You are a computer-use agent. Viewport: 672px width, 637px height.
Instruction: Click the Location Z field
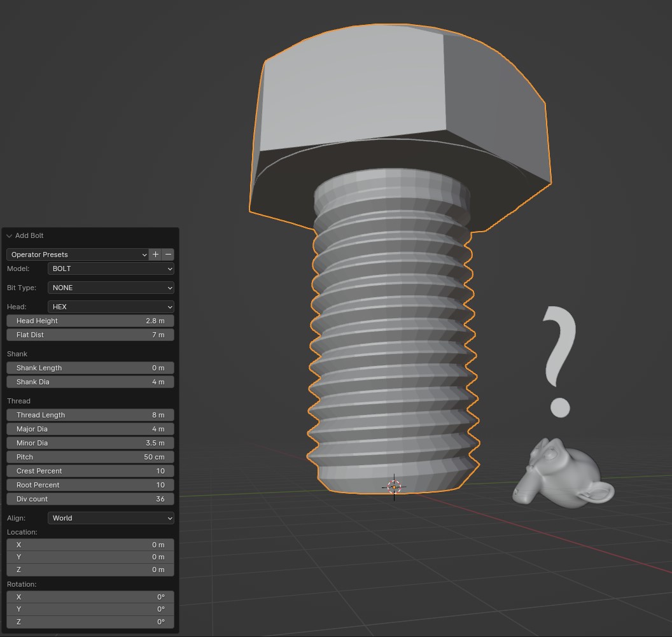[90, 570]
